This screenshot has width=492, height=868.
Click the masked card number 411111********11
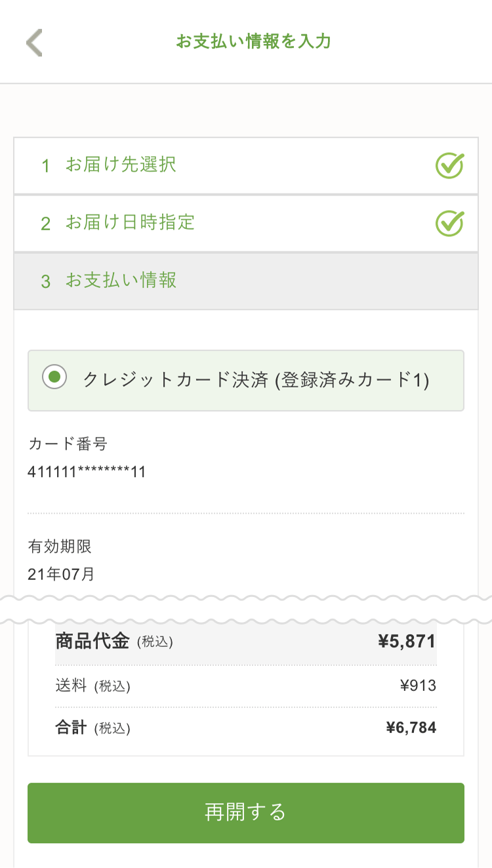tap(87, 472)
